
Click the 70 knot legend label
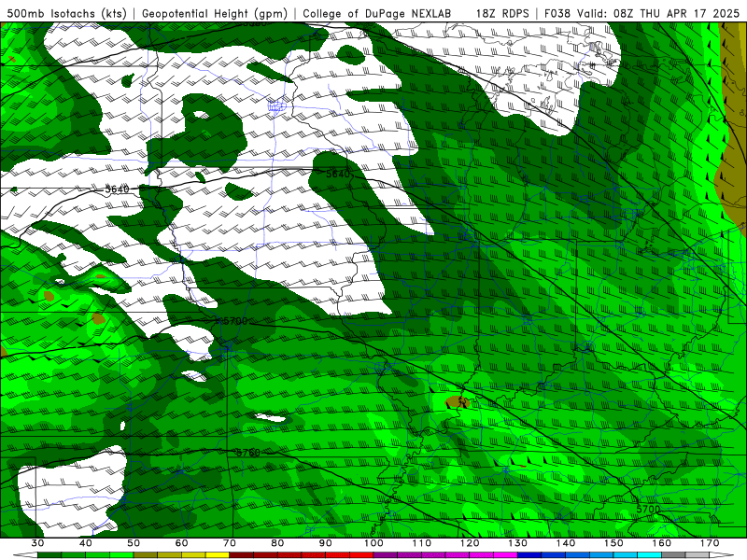(230, 543)
